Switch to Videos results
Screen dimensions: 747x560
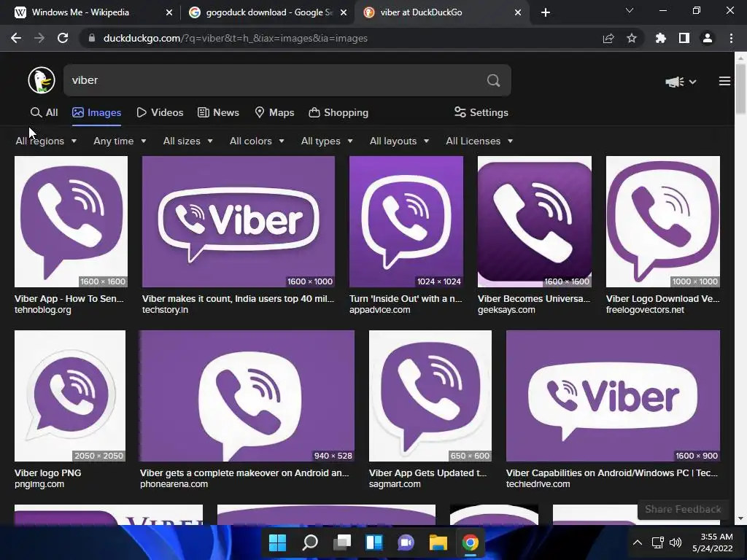click(160, 112)
